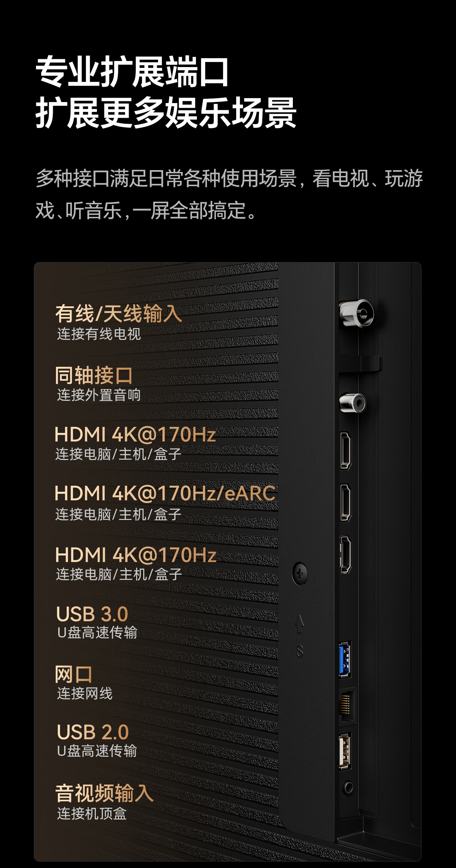Click the 网口 label

coord(73,674)
